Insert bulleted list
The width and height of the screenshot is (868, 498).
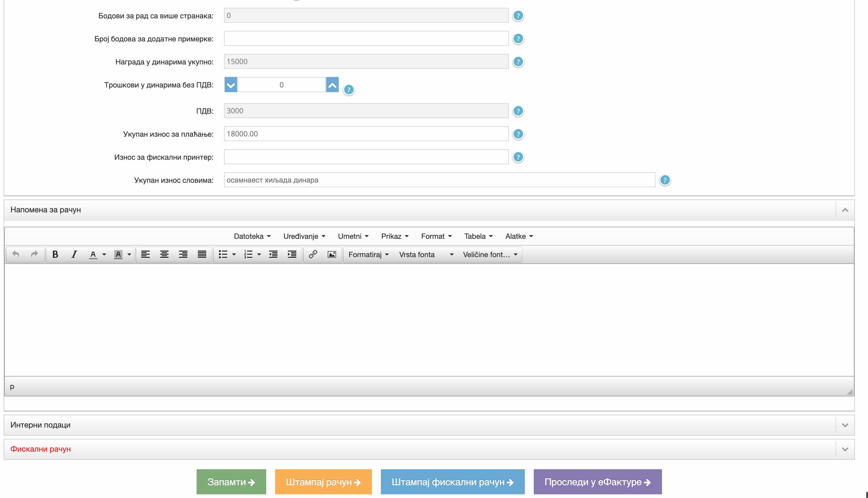[x=223, y=254]
